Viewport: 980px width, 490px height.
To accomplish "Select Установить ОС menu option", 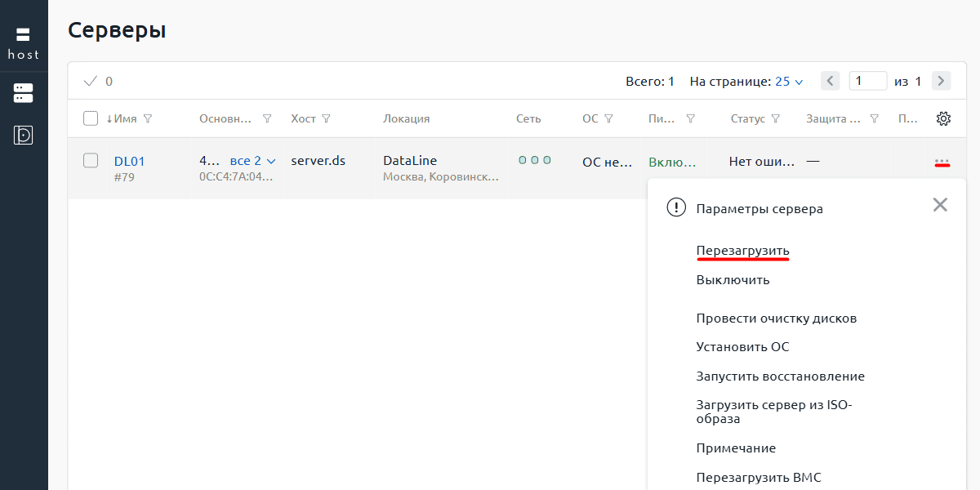I will click(x=742, y=346).
